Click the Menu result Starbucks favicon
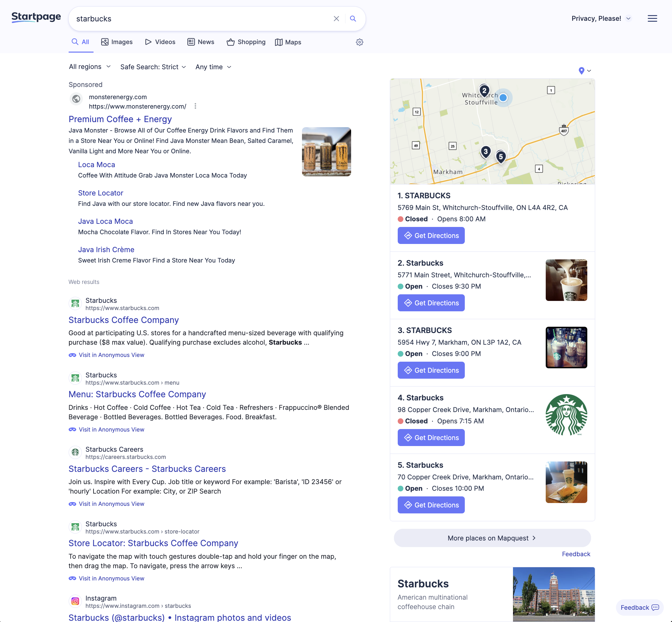Screen dimensions: 672x622 click(75, 378)
